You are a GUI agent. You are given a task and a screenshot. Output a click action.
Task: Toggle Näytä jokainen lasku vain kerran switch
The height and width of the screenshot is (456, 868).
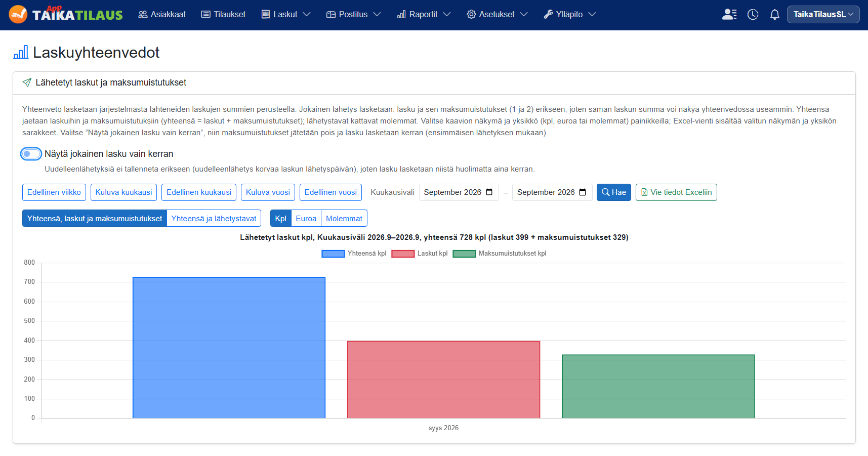tap(31, 154)
